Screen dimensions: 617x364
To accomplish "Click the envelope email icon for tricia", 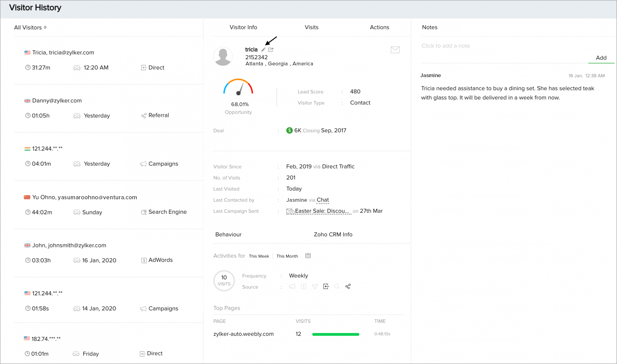I will pyautogui.click(x=395, y=50).
